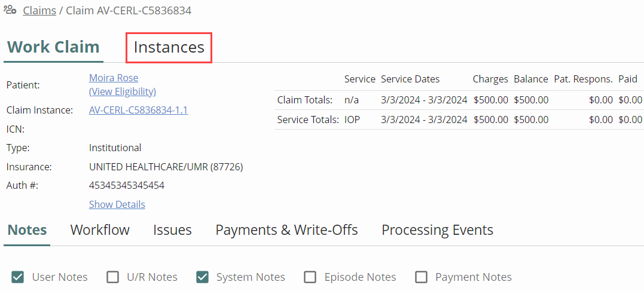The height and width of the screenshot is (291, 644).
Task: Click the Service Totals IOP row
Action: point(459,120)
